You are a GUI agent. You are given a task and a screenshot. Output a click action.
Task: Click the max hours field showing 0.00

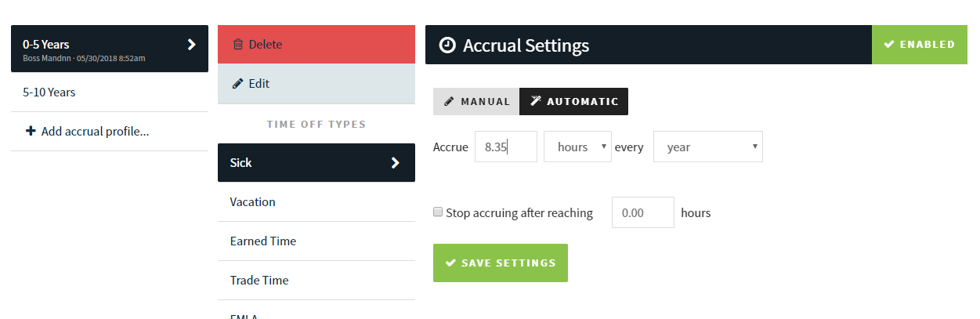pos(642,212)
